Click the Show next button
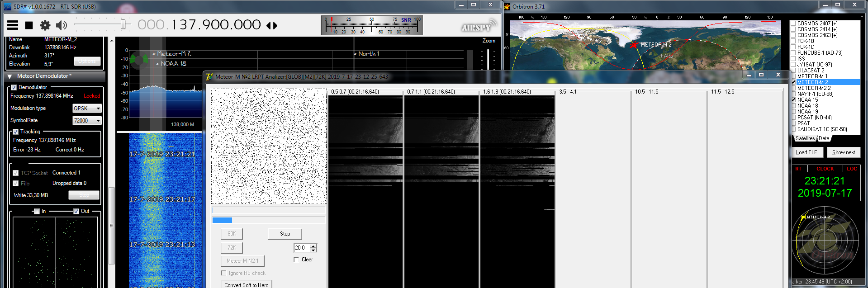Viewport: 868px width, 288px height. 844,152
